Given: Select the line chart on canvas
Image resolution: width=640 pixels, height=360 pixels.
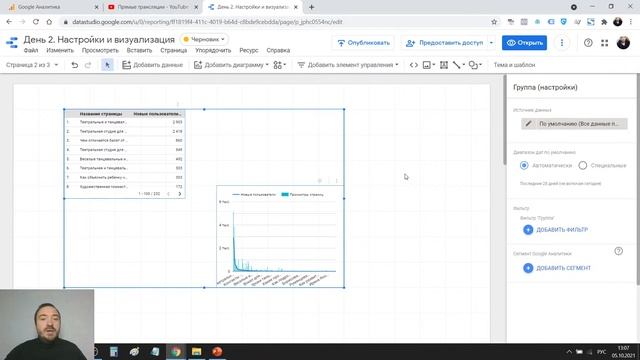Looking at the screenshot, I should tap(280, 236).
